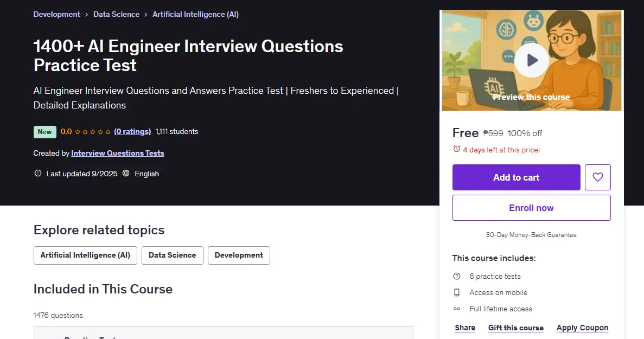Click the This course includes heading
Viewport: 644px width, 339px height.
coord(494,258)
